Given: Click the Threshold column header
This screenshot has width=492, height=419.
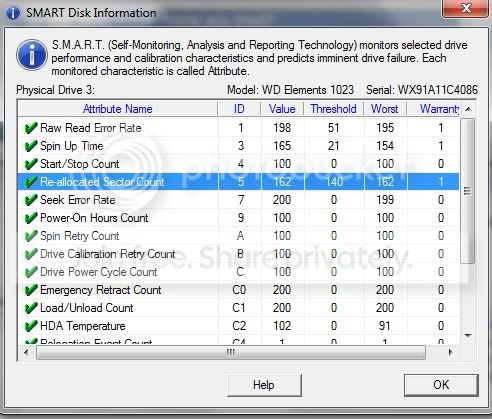Looking at the screenshot, I should click(333, 109).
